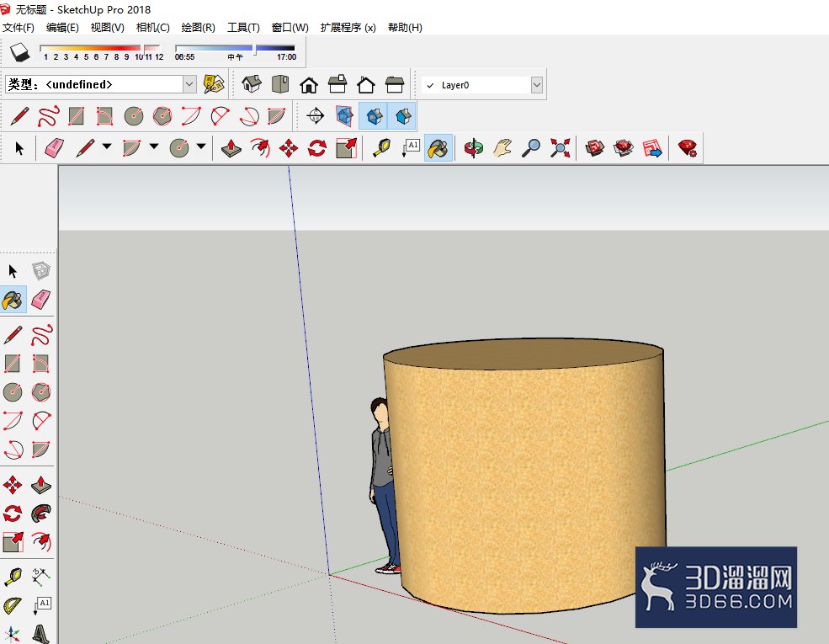
Task: Open 编辑(E) menu
Action: point(62,28)
